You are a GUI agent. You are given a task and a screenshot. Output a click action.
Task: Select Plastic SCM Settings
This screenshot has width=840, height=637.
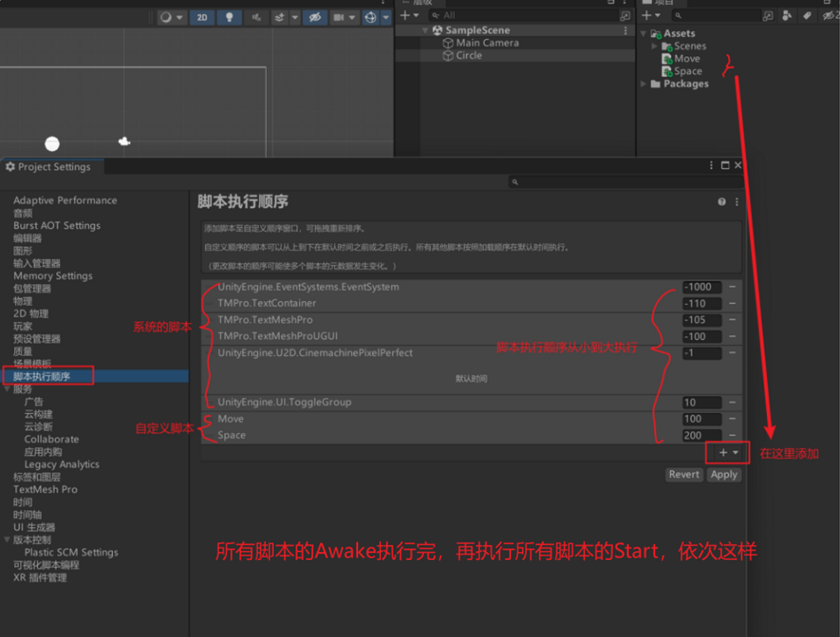(71, 552)
